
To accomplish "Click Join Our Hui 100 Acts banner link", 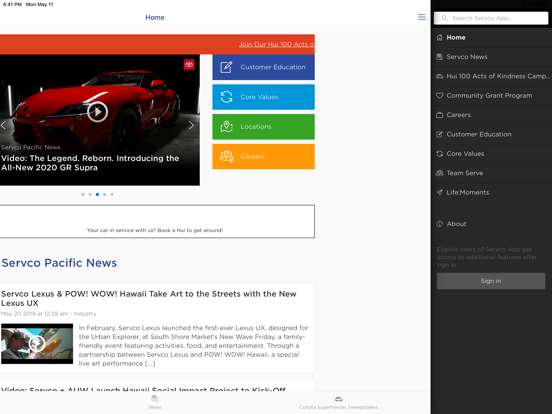I will [276, 44].
